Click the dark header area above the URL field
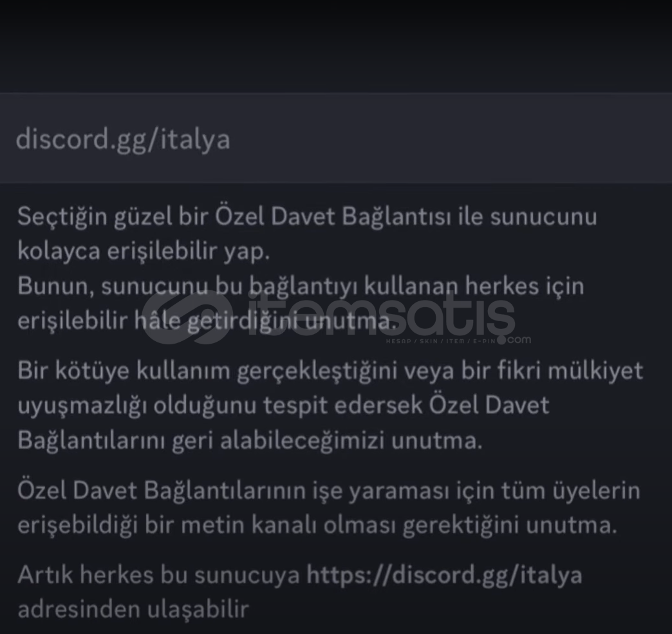 336,46
